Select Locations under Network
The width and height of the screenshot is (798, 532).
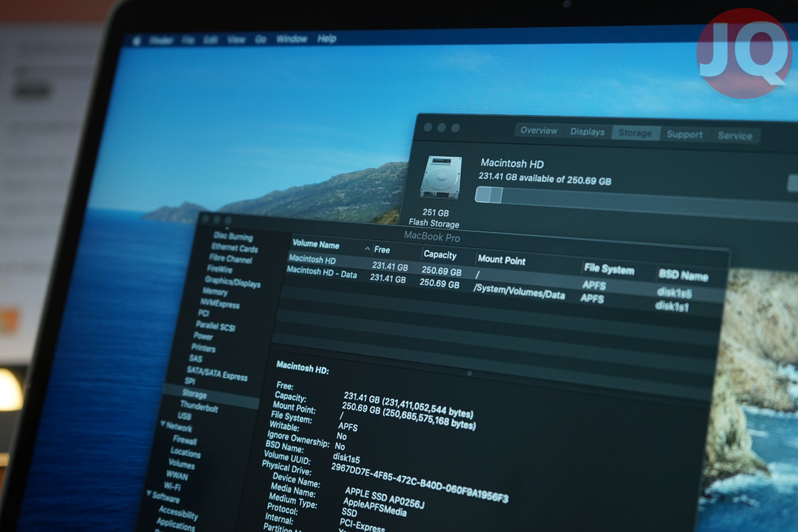click(x=186, y=452)
